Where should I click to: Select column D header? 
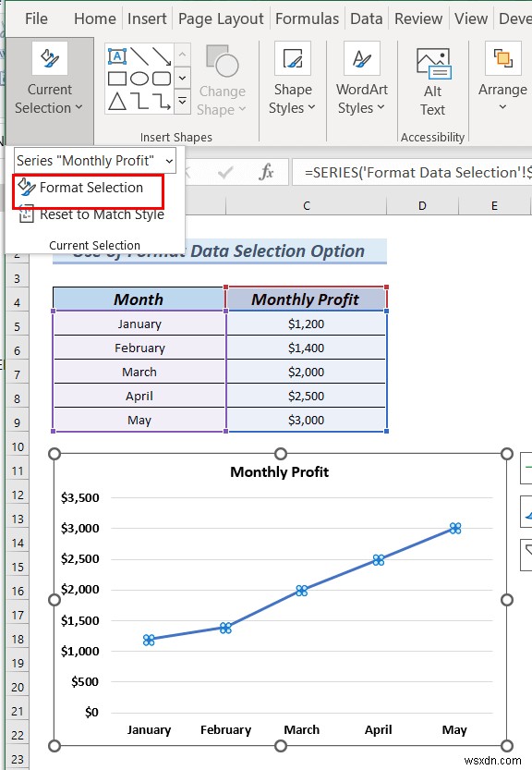point(422,206)
